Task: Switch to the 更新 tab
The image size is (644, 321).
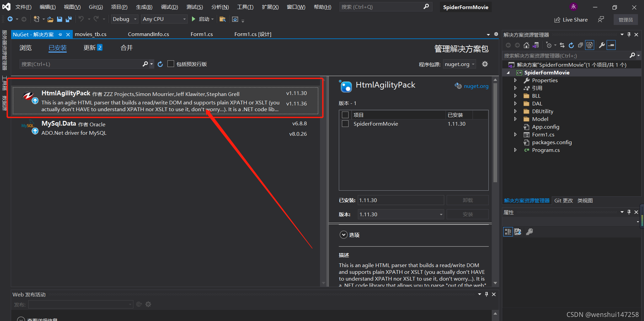Action: (93, 48)
